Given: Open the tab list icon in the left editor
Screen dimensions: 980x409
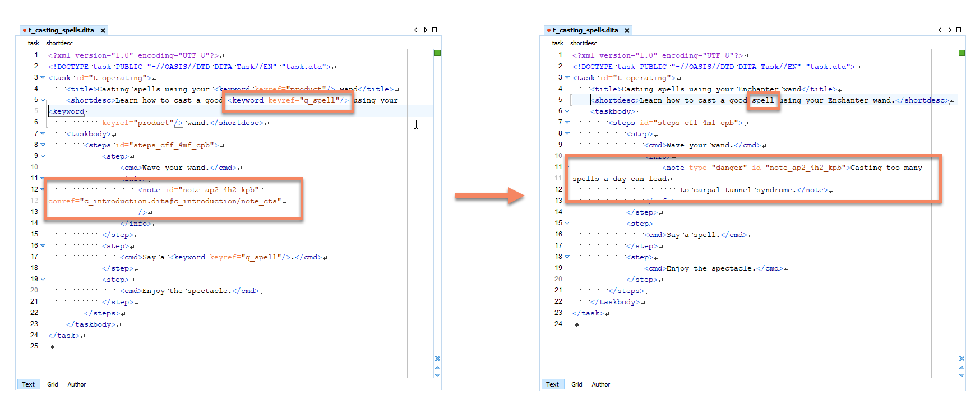Looking at the screenshot, I should (434, 30).
